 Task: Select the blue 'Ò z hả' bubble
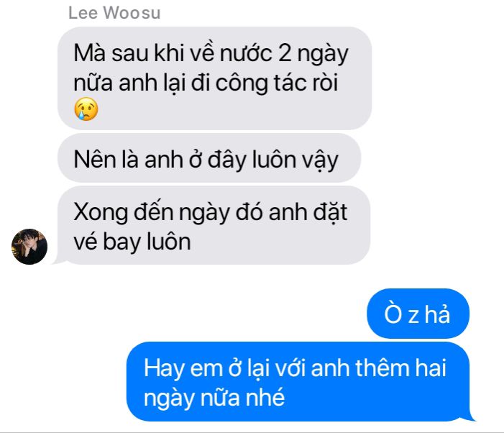418,314
